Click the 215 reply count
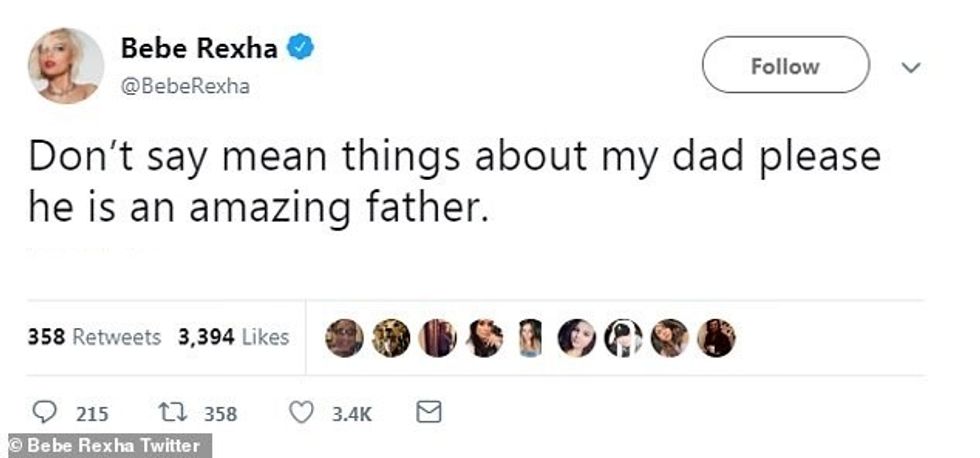 93,414
